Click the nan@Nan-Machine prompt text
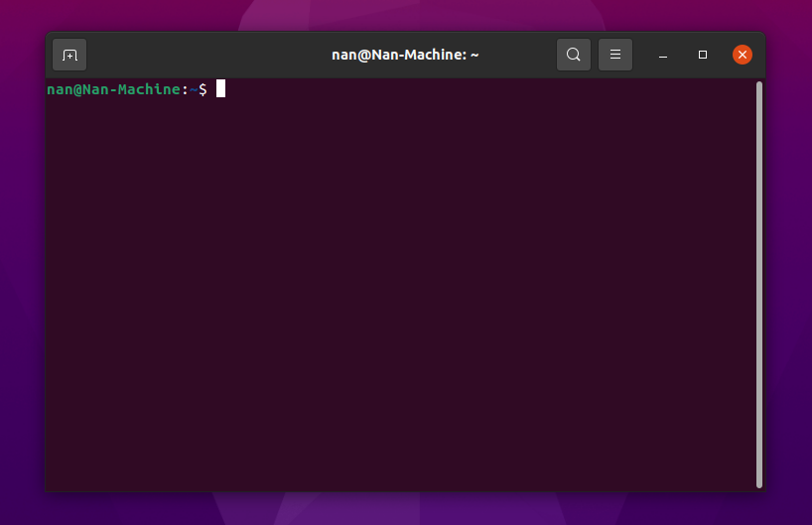 [x=113, y=89]
